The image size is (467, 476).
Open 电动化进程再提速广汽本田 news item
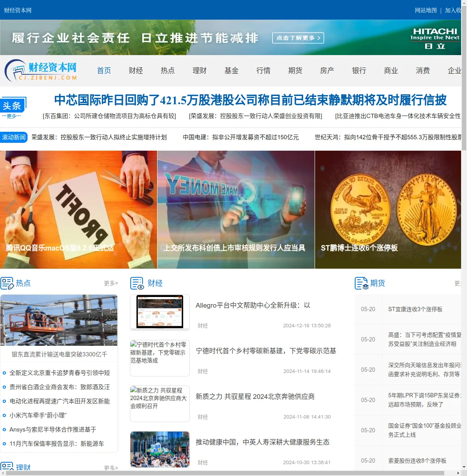(x=59, y=401)
